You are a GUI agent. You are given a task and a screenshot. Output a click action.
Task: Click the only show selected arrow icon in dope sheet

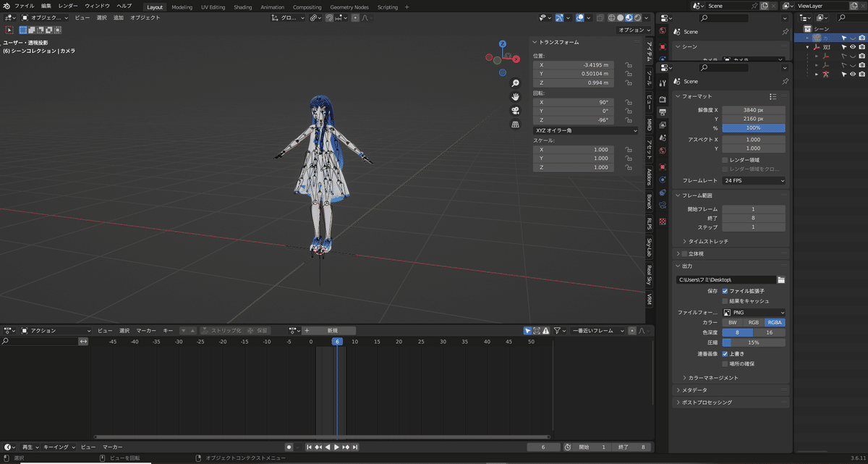pos(528,331)
